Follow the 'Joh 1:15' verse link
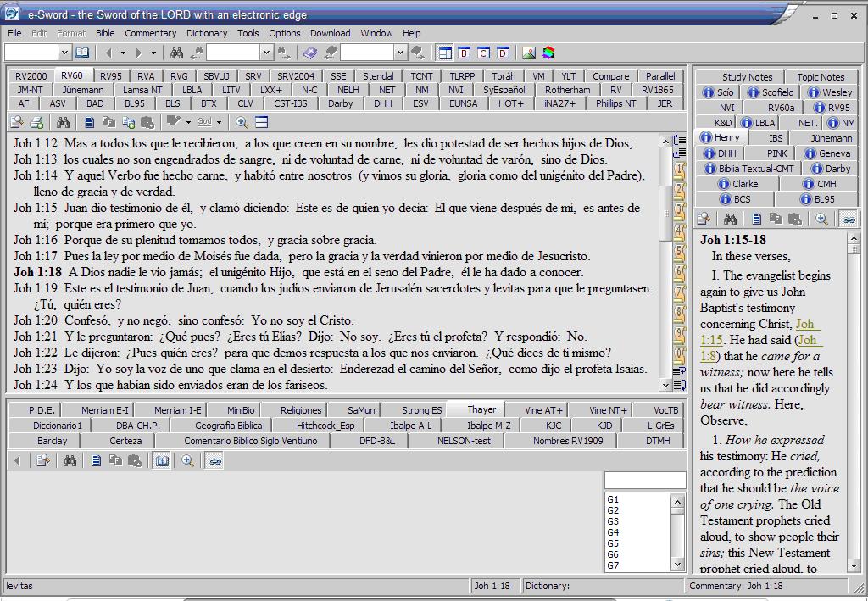The image size is (868, 601). tap(760, 331)
